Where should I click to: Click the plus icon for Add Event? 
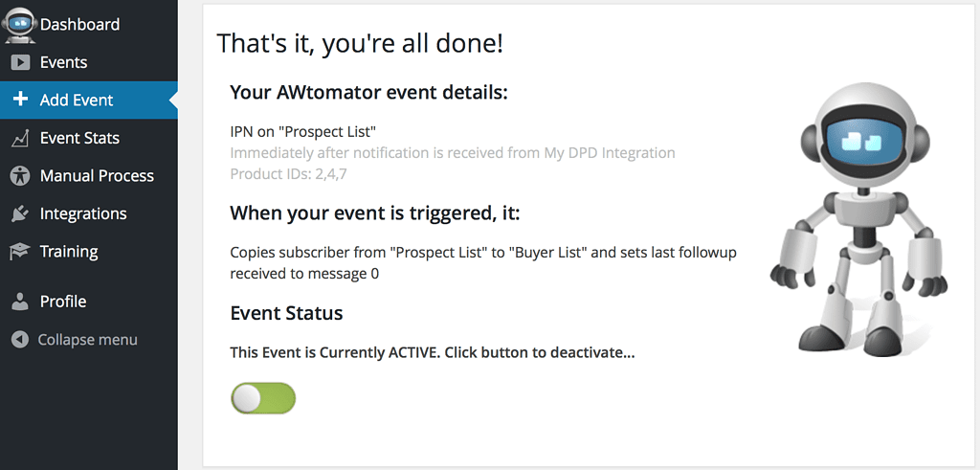tap(20, 100)
